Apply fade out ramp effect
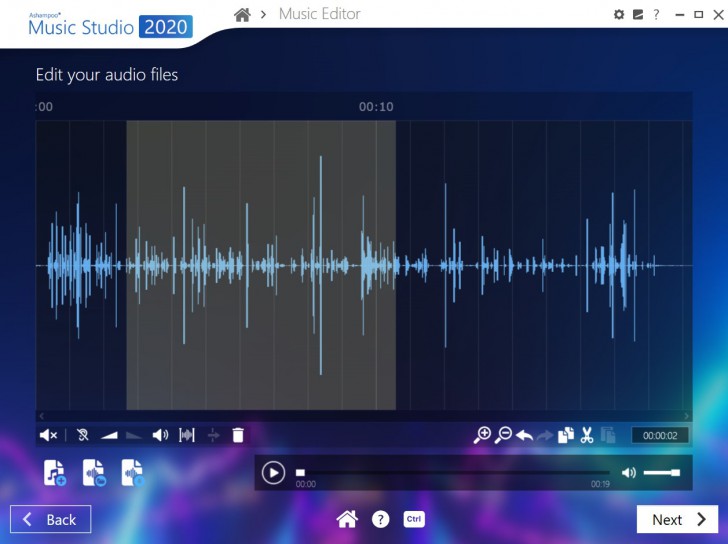The width and height of the screenshot is (728, 544). (x=134, y=435)
